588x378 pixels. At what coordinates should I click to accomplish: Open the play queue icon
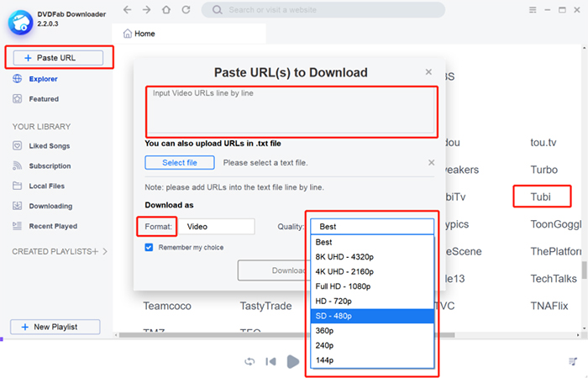point(573,361)
